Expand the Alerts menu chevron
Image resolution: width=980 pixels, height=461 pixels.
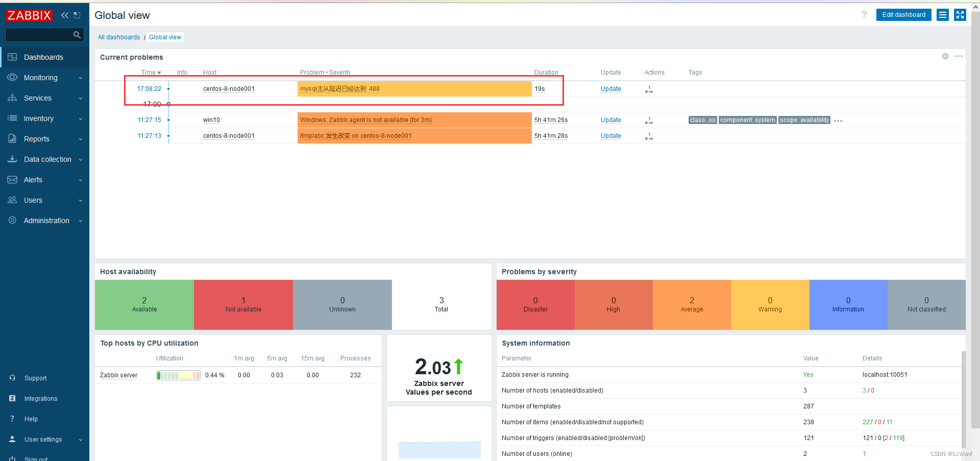(x=81, y=180)
